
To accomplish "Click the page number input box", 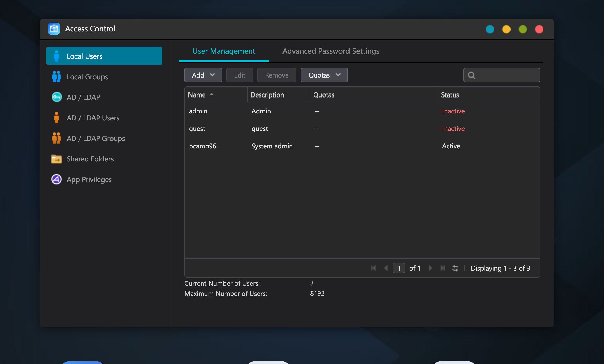I will tap(399, 268).
